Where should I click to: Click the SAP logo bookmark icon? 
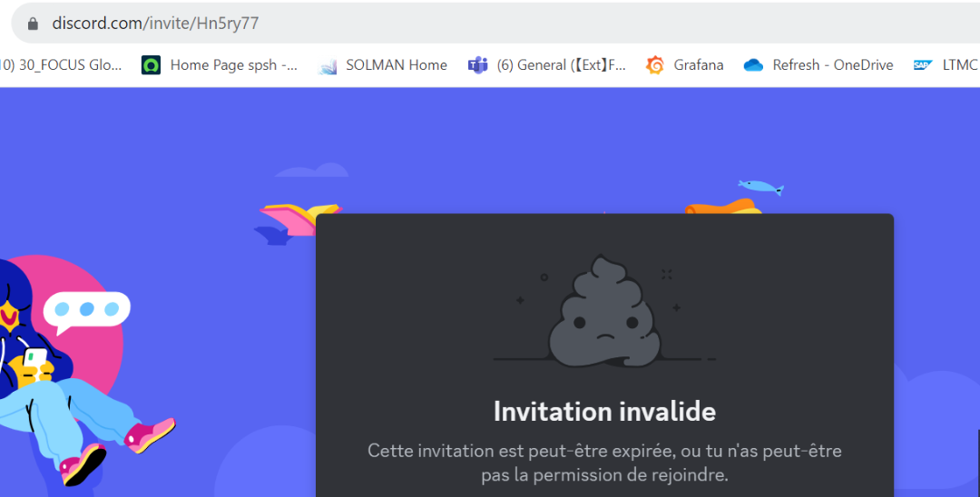pos(923,65)
